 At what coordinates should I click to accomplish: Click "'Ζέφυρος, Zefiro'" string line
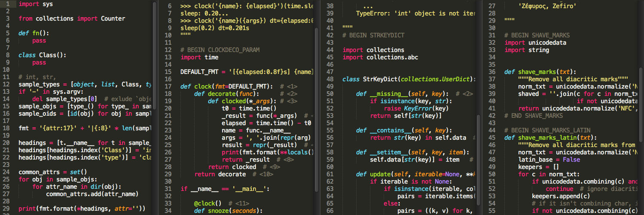point(547,6)
